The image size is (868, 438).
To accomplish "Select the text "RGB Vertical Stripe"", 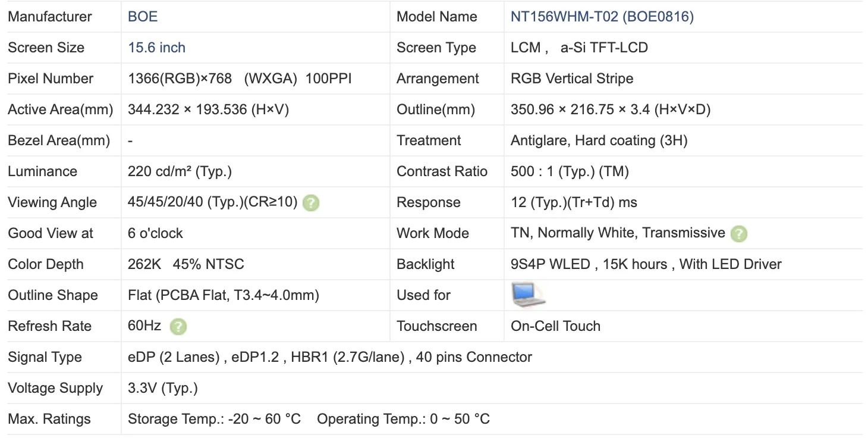I will [572, 79].
